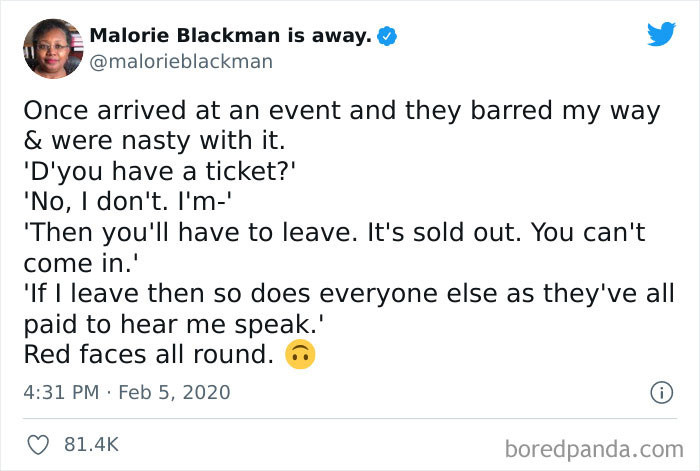The height and width of the screenshot is (471, 700).
Task: Click the line "No, I don't. I'm-"
Action: [x=128, y=203]
